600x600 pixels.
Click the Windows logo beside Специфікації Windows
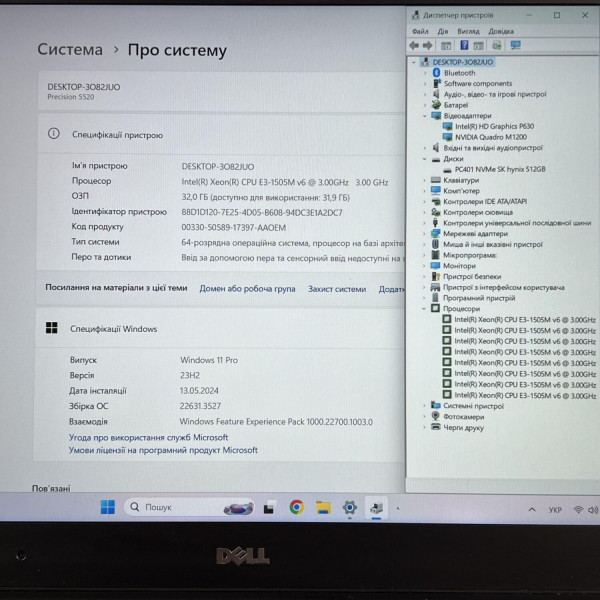(x=52, y=328)
